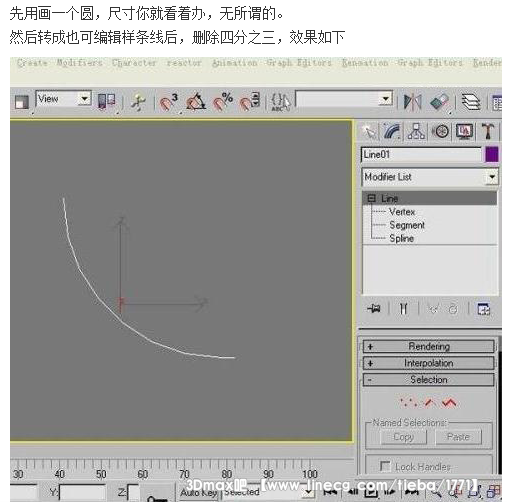Click the Z coordinate field
The image size is (507, 502).
pyautogui.click(x=133, y=493)
